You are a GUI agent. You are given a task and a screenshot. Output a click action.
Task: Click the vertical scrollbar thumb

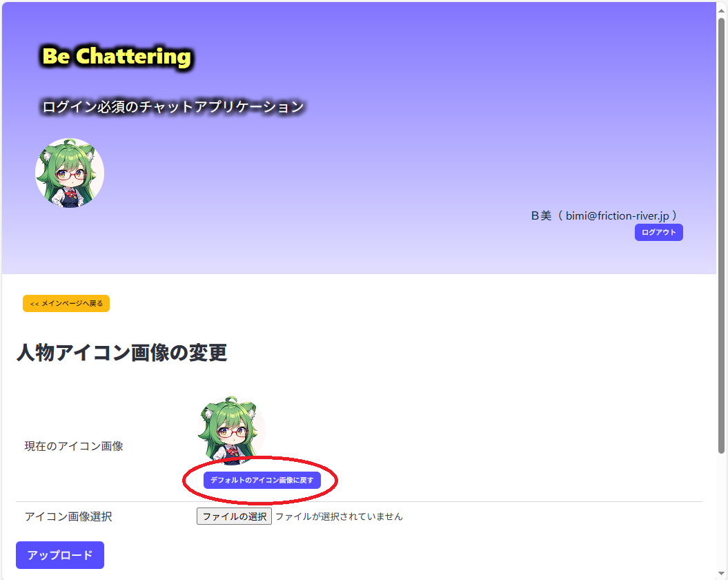(722, 235)
